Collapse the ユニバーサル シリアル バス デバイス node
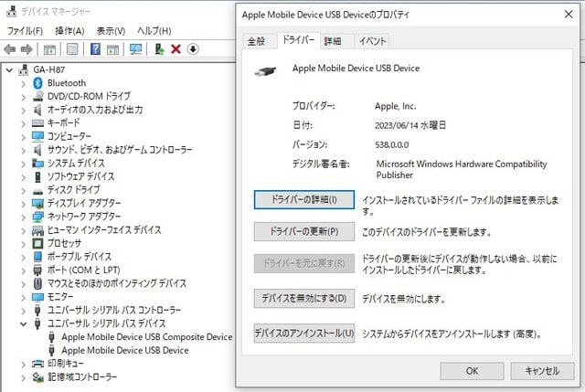The image size is (585, 392). 24,323
